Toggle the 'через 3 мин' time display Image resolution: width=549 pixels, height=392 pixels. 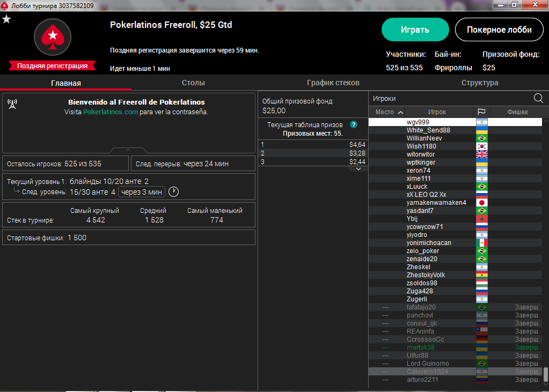pyautogui.click(x=142, y=192)
